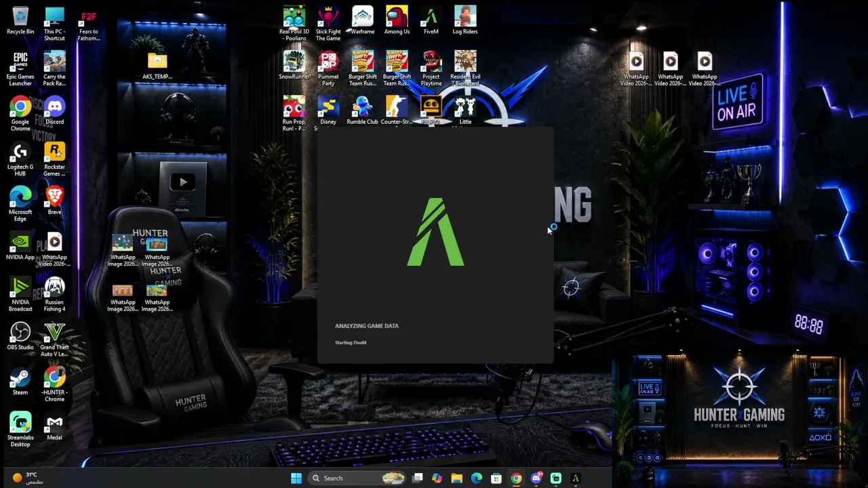Open the -HUNTER- Chrome profile shortcut

point(54,385)
